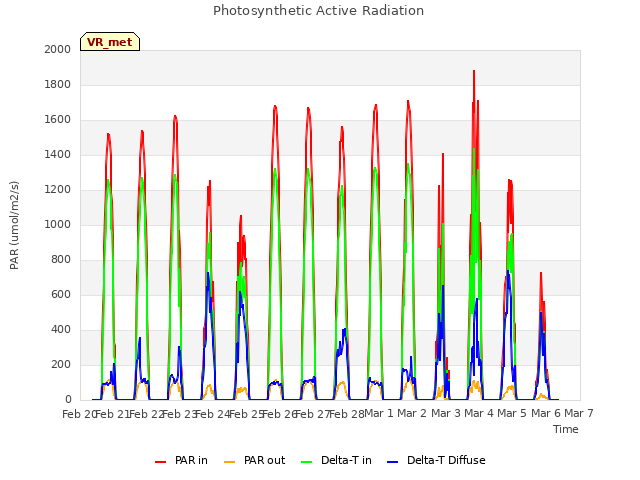
Task: Click the tallest red PAR in peak near 1900
Action: (474, 71)
